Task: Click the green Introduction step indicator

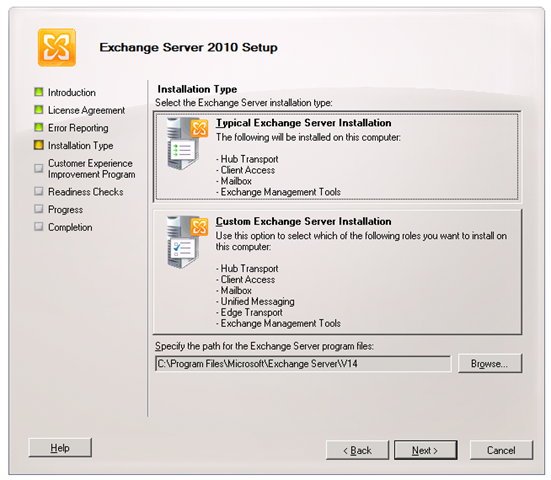Action: [39, 92]
